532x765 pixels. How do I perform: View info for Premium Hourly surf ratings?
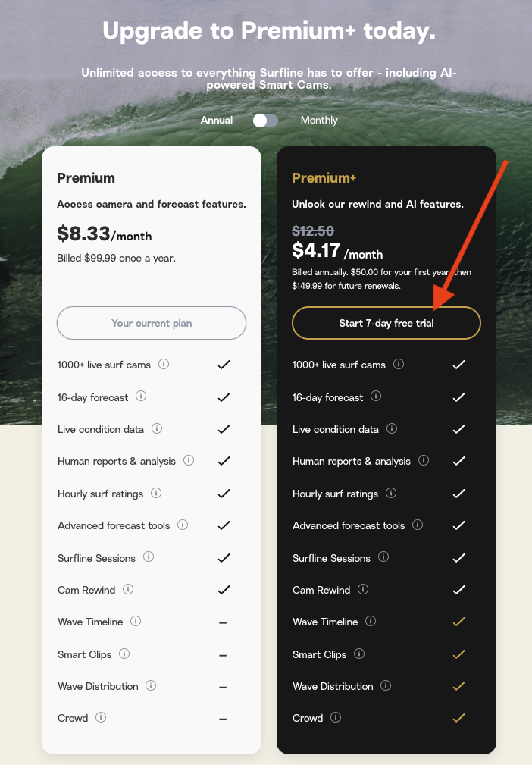pyautogui.click(x=156, y=493)
